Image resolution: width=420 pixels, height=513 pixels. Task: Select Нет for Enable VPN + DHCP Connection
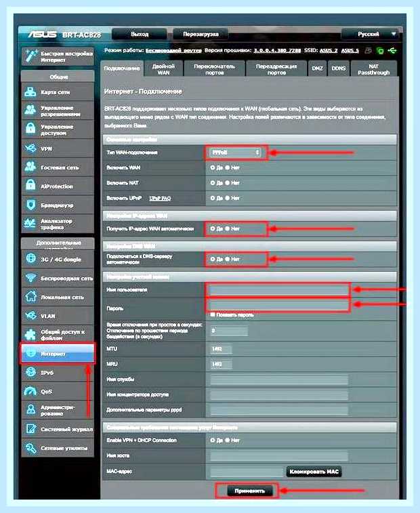click(228, 440)
